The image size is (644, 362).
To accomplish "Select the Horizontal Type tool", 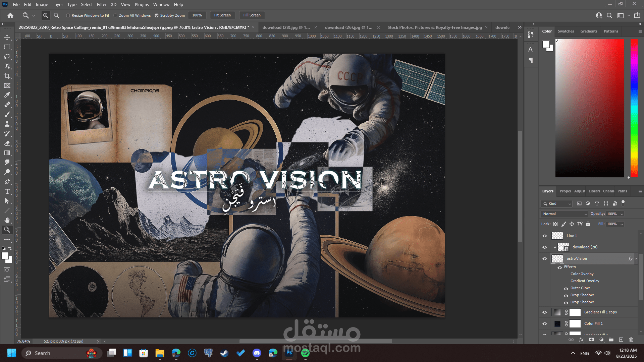I will pos(7,191).
